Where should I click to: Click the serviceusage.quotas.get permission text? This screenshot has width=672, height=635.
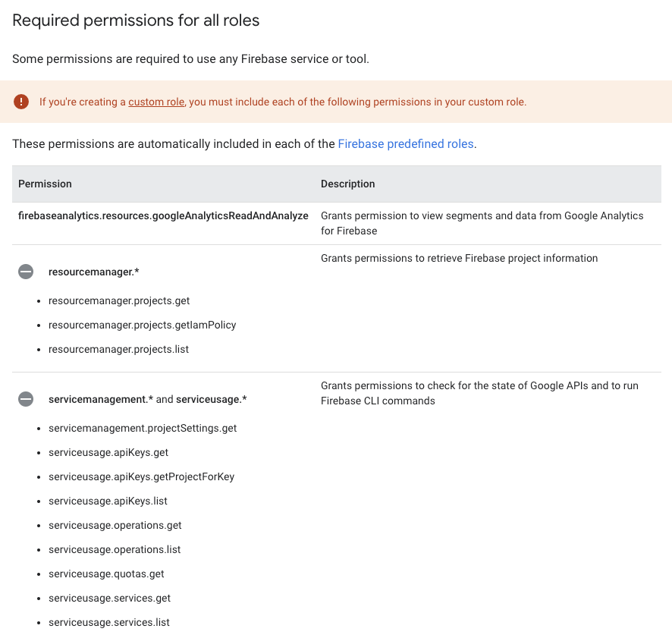pyautogui.click(x=105, y=574)
